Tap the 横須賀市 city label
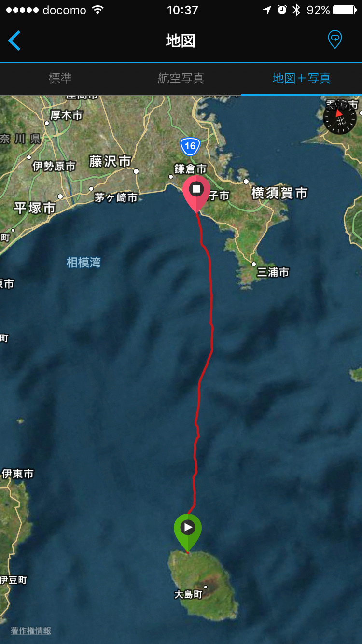Screen dimensions: 362x644 (x=279, y=194)
